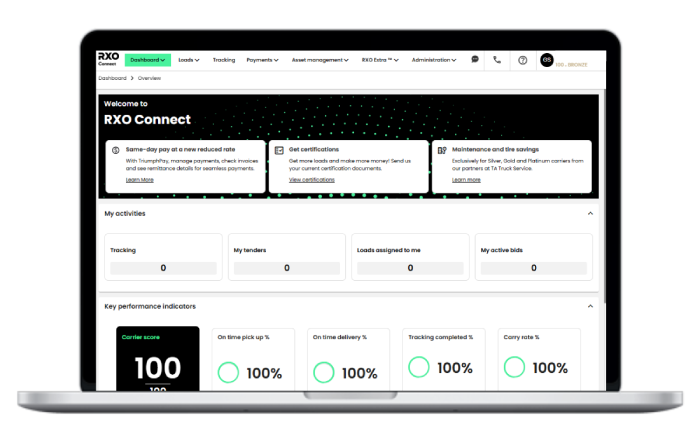
Task: Click the GS user avatar
Action: click(x=546, y=60)
